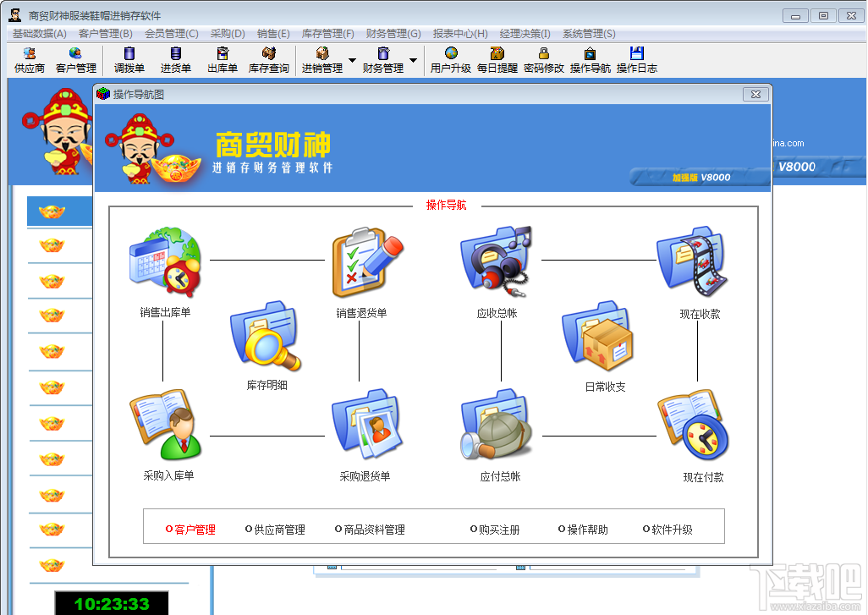Open the 日常收支 box folder icon
The height and width of the screenshot is (615, 868).
(597, 336)
